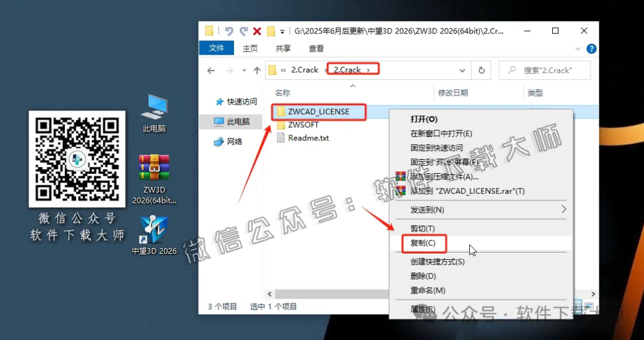Click scroll right arrow on horizontal scrollbar
Image resolution: width=644 pixels, height=340 pixels.
(x=593, y=294)
